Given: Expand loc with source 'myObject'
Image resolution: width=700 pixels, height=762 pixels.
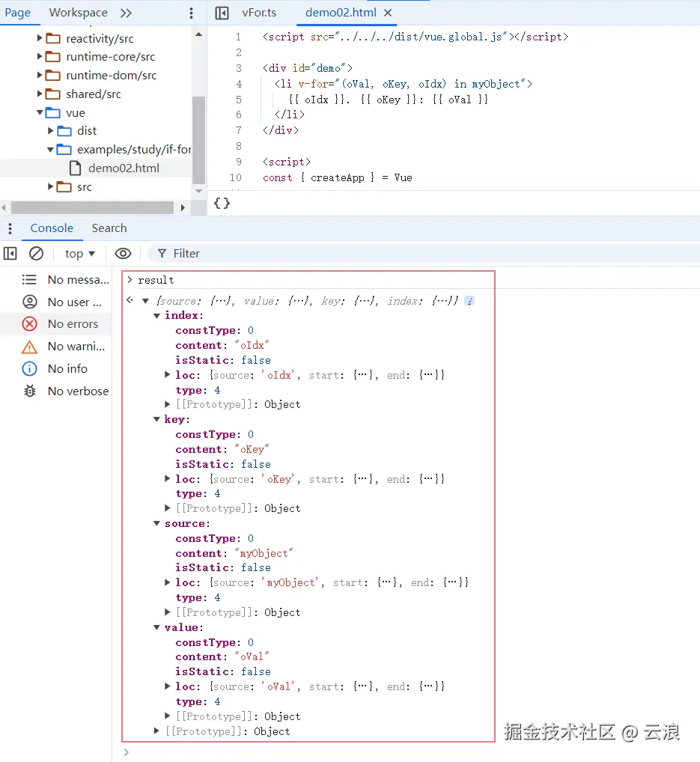Looking at the screenshot, I should point(167,582).
